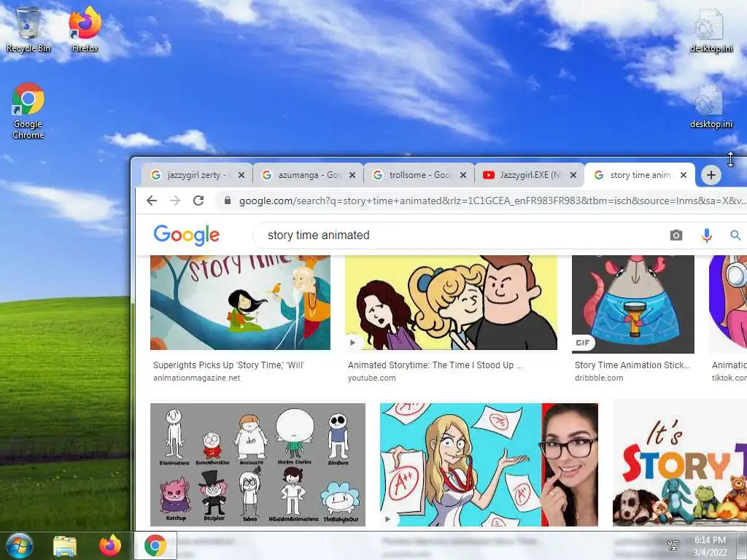Search by image with camera icon
The image size is (747, 560).
[x=676, y=236]
